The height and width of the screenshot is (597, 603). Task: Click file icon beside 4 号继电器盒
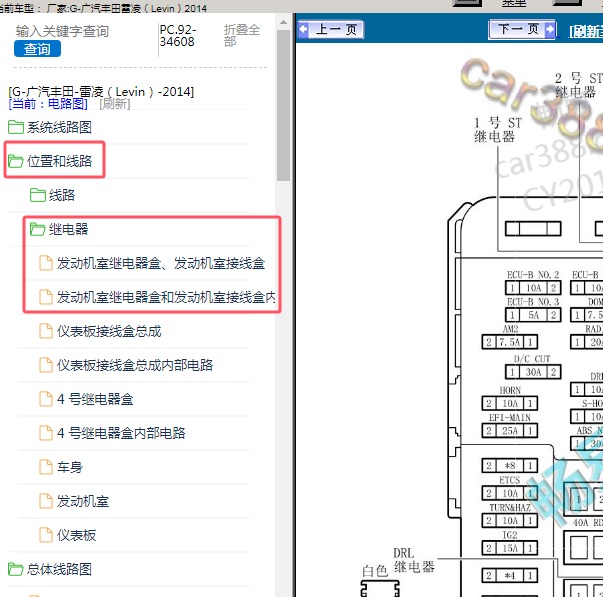[46, 399]
